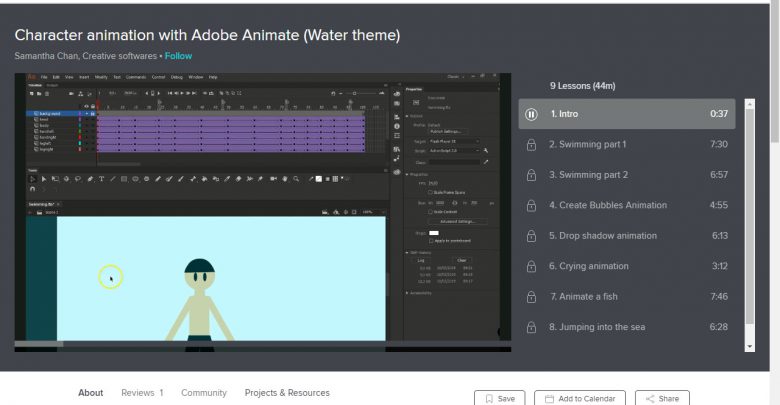The image size is (780, 405).
Task: Select the Rectangle tool in video's Animate toolbar
Action: click(x=124, y=179)
